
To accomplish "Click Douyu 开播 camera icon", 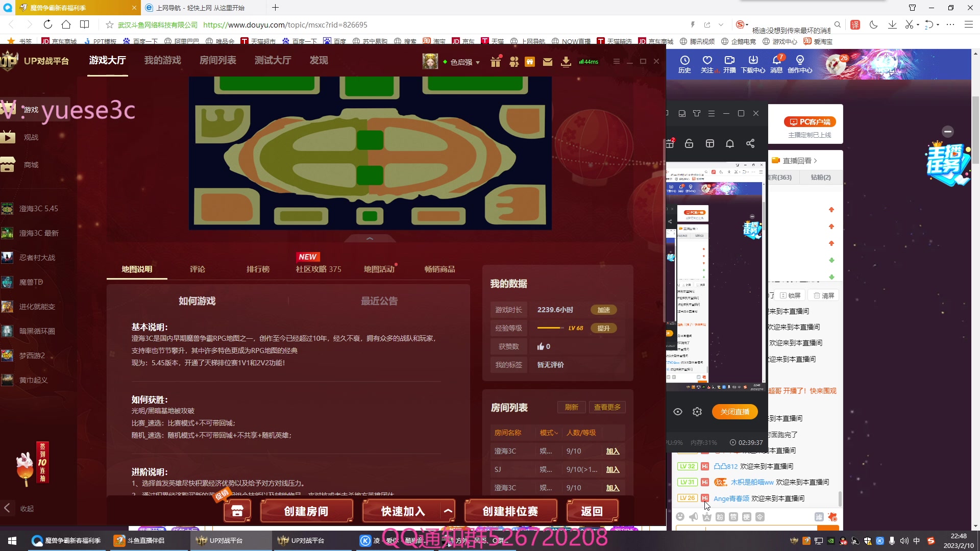I will pyautogui.click(x=729, y=64).
